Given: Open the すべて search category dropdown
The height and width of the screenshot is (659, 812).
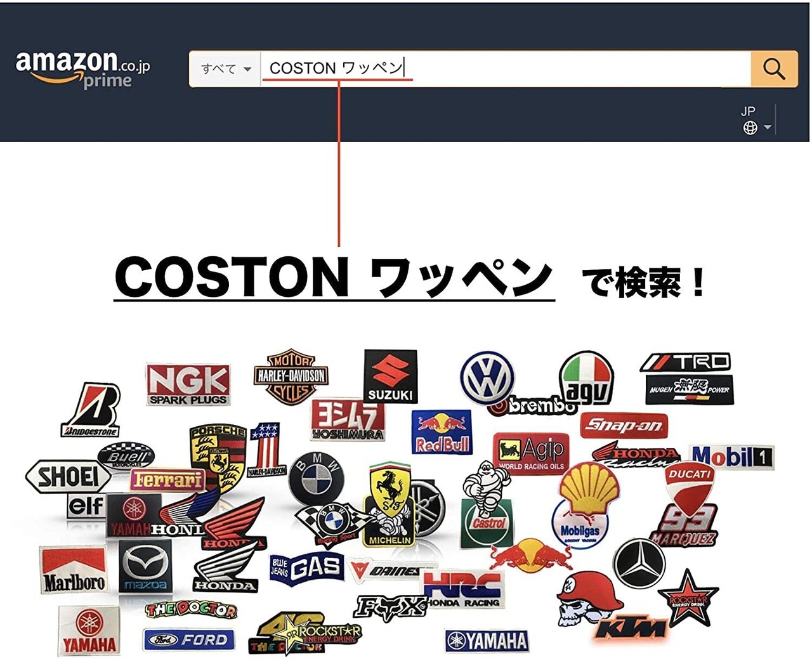Looking at the screenshot, I should [x=225, y=69].
